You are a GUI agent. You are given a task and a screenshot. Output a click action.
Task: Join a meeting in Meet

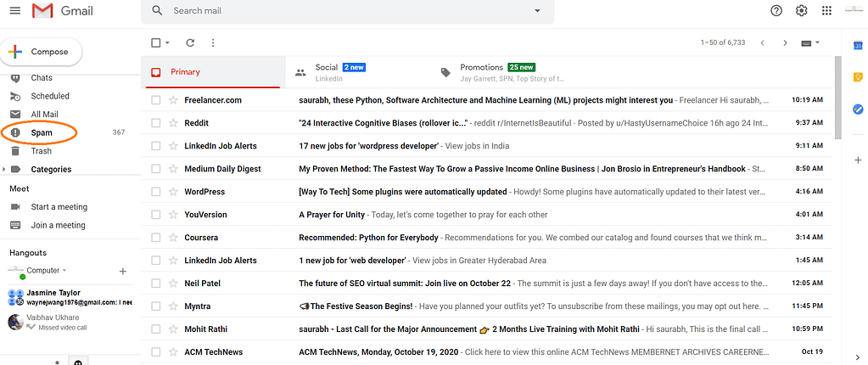59,225
